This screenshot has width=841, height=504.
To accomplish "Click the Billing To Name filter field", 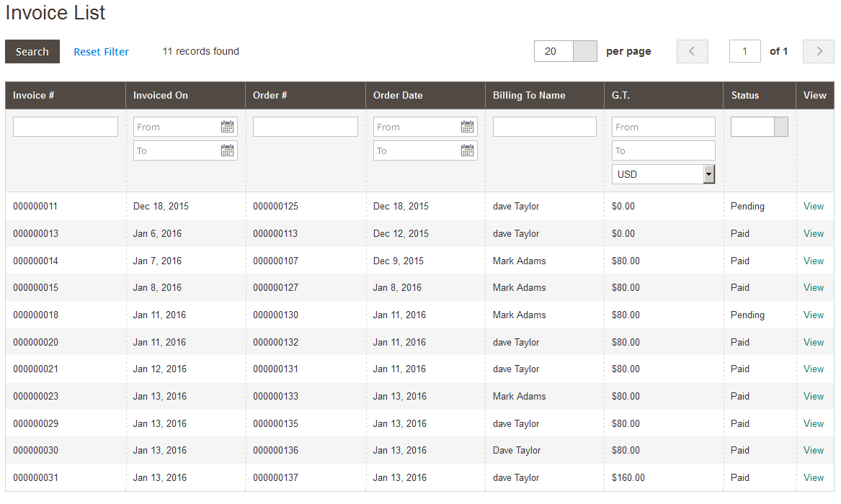I will pos(545,127).
